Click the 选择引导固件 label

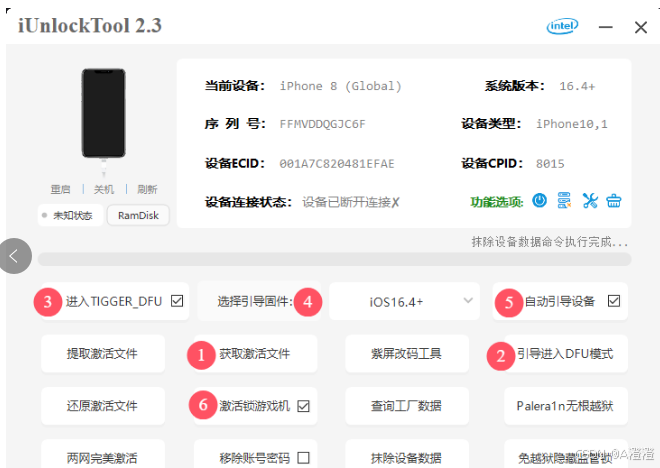coord(255,301)
